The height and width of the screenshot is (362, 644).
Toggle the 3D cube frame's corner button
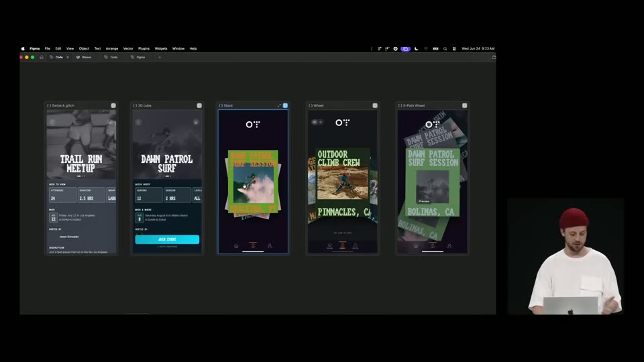[199, 105]
